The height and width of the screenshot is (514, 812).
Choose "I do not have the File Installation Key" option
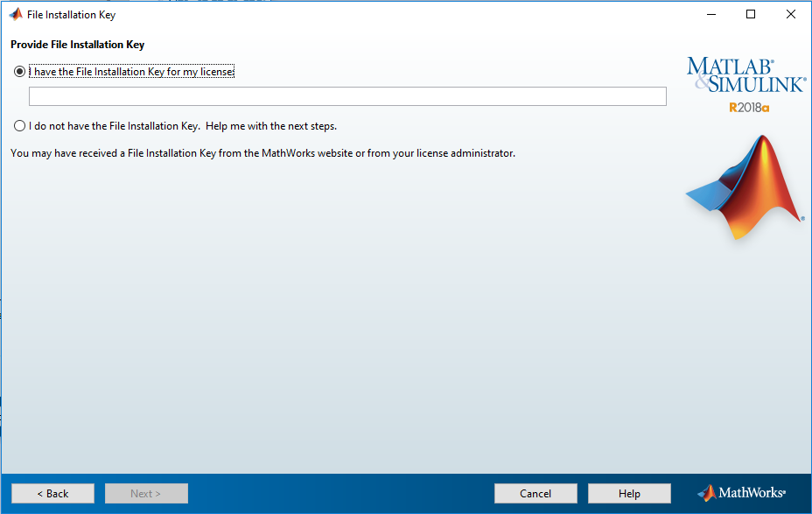point(18,125)
